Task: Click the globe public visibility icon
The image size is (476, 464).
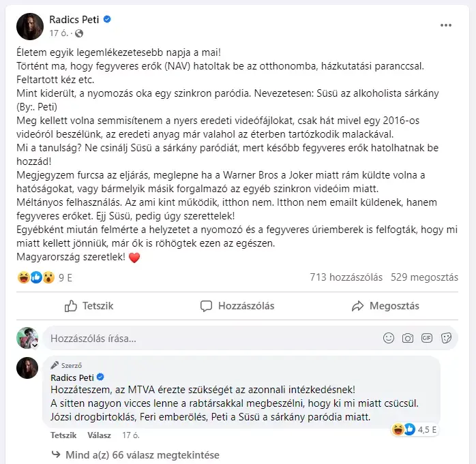Action: 79,33
